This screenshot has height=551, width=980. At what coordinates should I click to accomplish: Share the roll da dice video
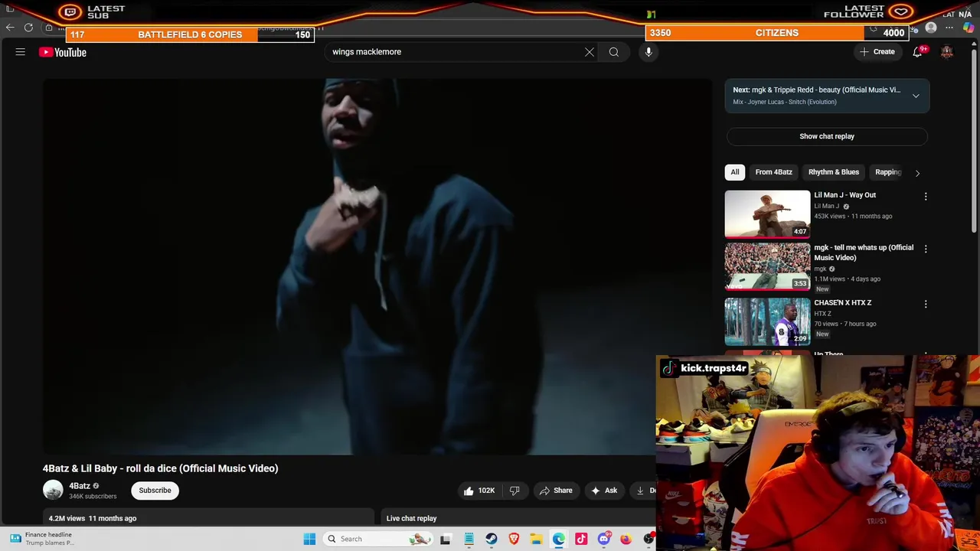tap(556, 491)
